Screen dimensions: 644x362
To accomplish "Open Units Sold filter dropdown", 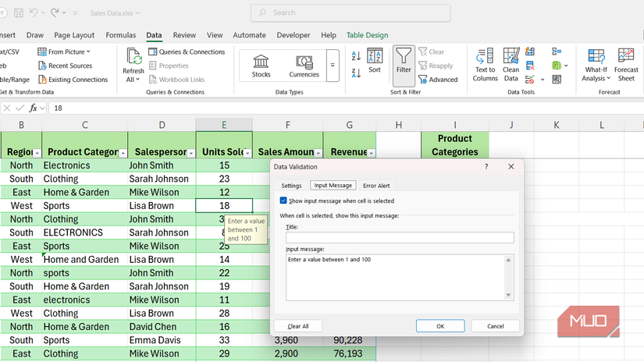I will pyautogui.click(x=247, y=154).
